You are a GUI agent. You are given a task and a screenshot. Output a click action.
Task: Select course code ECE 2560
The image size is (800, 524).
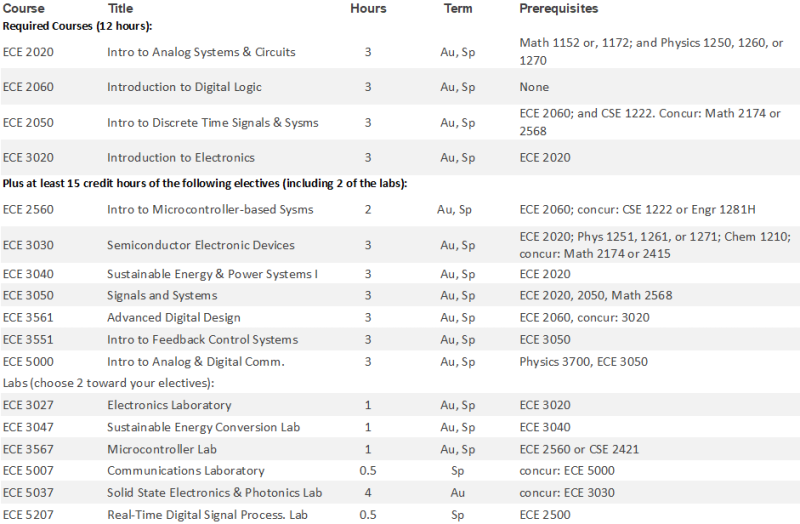28,210
